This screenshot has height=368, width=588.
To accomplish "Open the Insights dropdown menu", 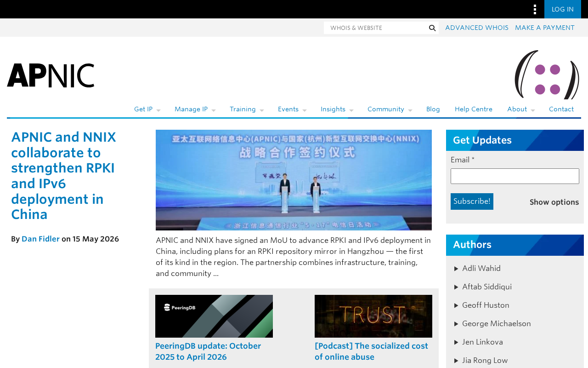I will (x=337, y=109).
